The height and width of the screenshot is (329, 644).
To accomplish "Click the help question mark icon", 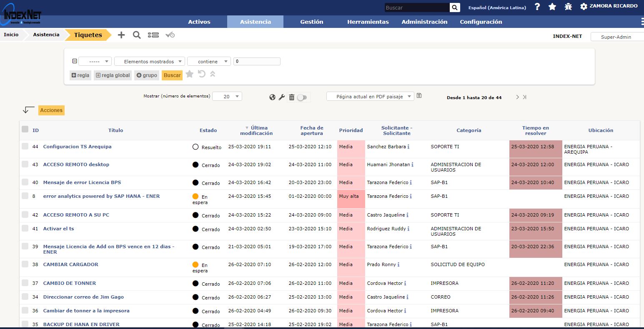I will tap(537, 7).
